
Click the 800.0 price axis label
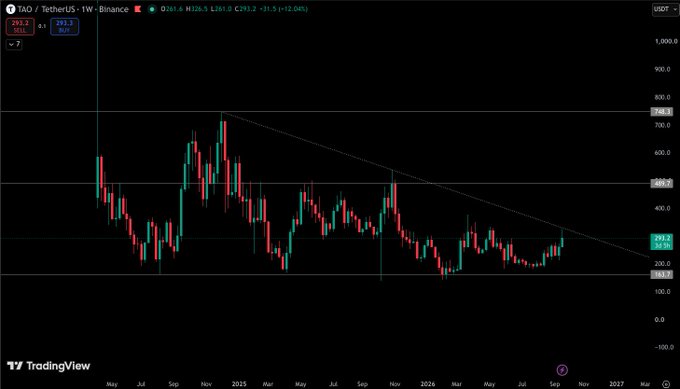(662, 97)
